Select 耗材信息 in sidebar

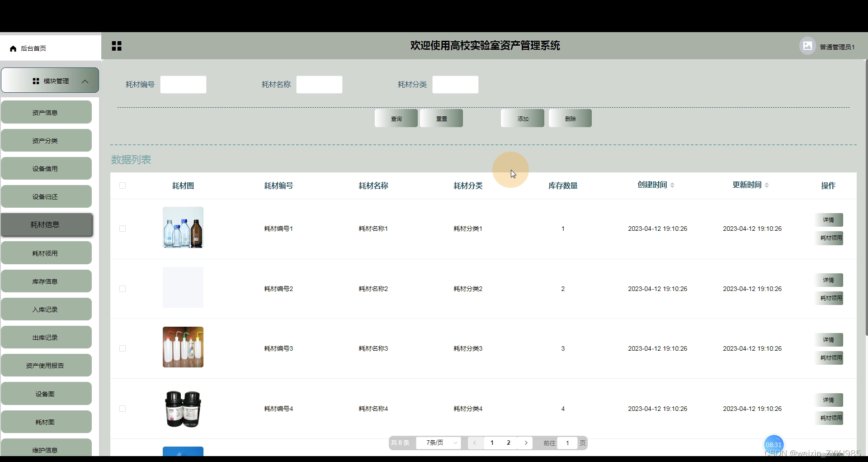pyautogui.click(x=47, y=224)
